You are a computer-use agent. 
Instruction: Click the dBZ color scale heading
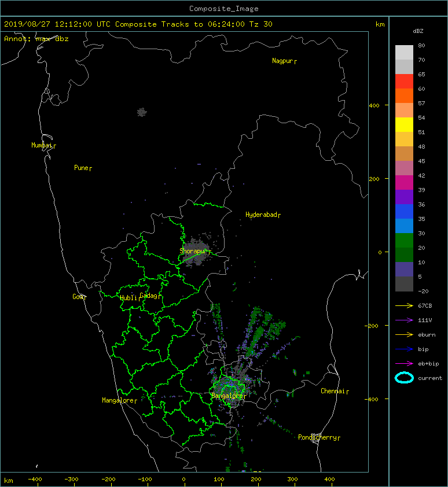click(418, 31)
